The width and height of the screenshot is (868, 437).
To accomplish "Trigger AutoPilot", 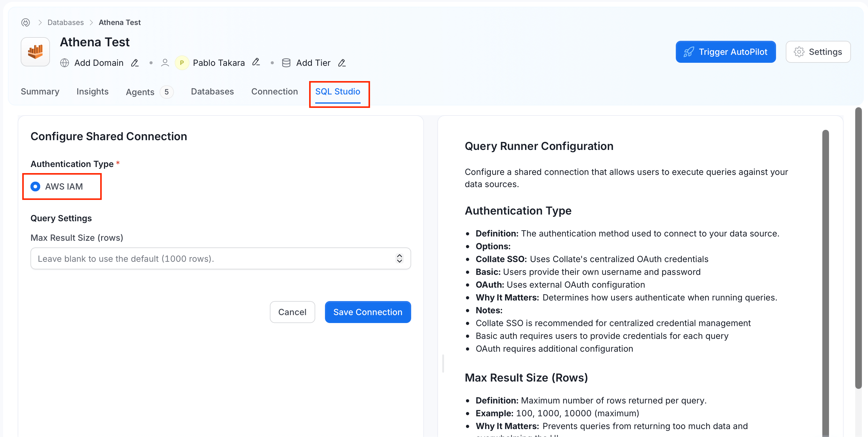I will 725,52.
